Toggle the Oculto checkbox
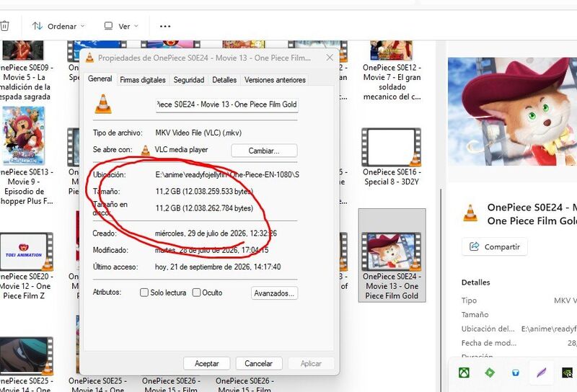577x392 pixels. pos(196,293)
